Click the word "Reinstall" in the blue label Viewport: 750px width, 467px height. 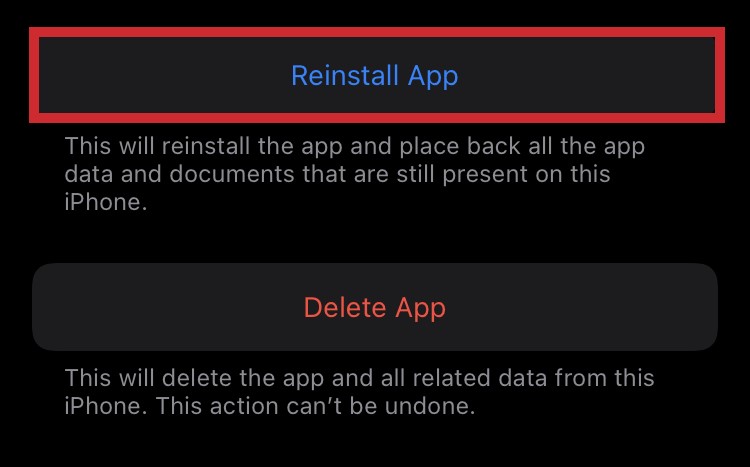click(x=345, y=75)
